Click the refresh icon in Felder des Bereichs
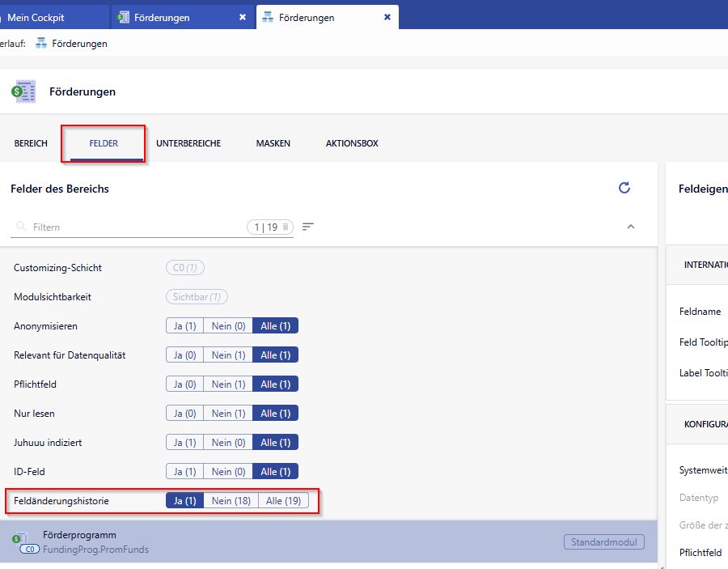The image size is (728, 569). point(624,188)
